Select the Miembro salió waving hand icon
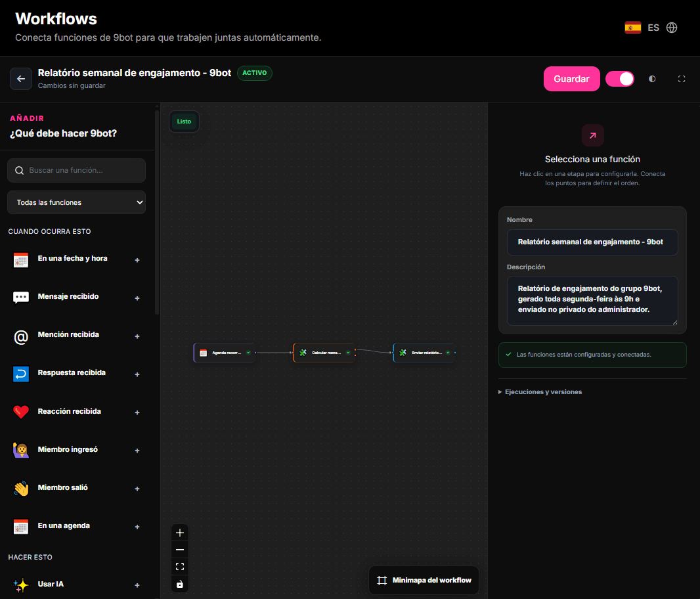Screen dimensions: 700x599 [x=21, y=488]
